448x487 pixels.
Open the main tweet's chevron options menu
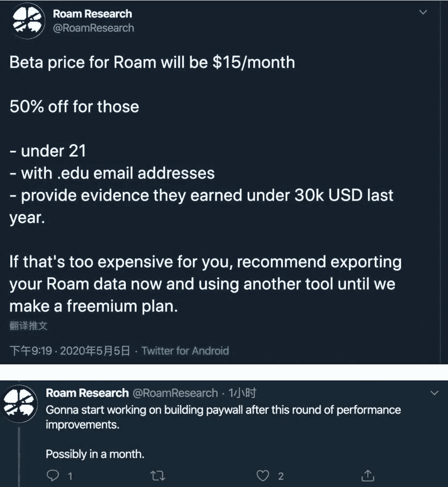[423, 13]
